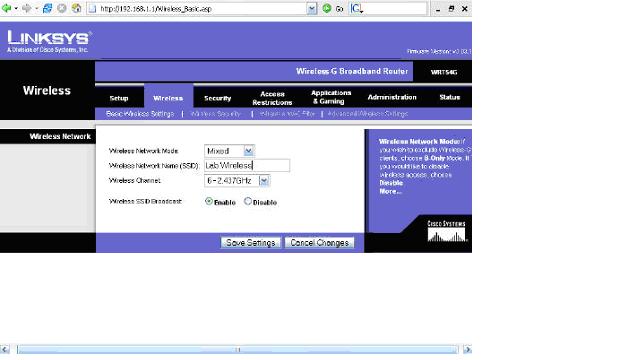
Task: Click the Linksys logo
Action: (49, 41)
